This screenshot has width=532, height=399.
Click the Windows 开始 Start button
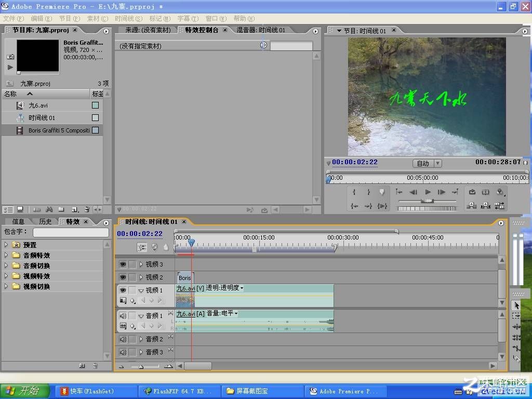25,391
